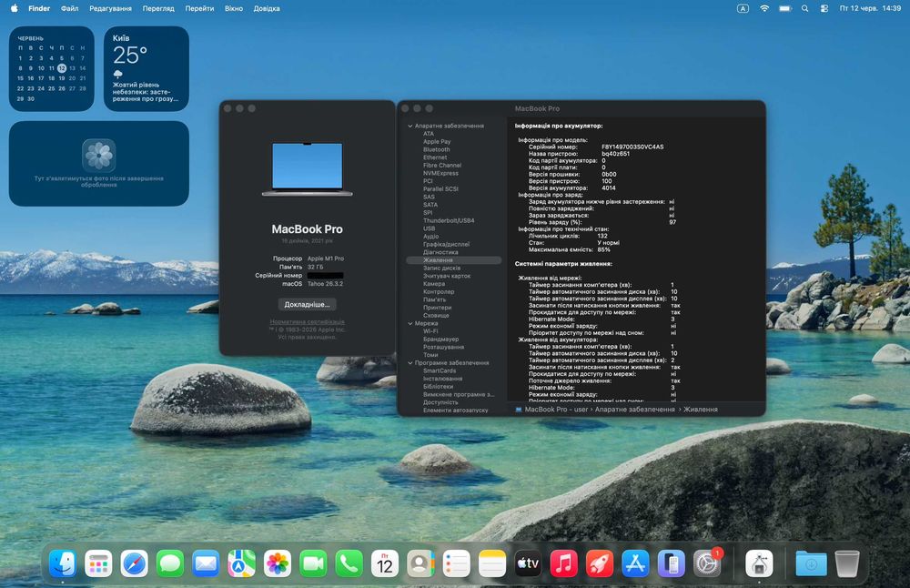The height and width of the screenshot is (588, 910).
Task: Select the Живлення sidebar item
Action: coord(454,260)
